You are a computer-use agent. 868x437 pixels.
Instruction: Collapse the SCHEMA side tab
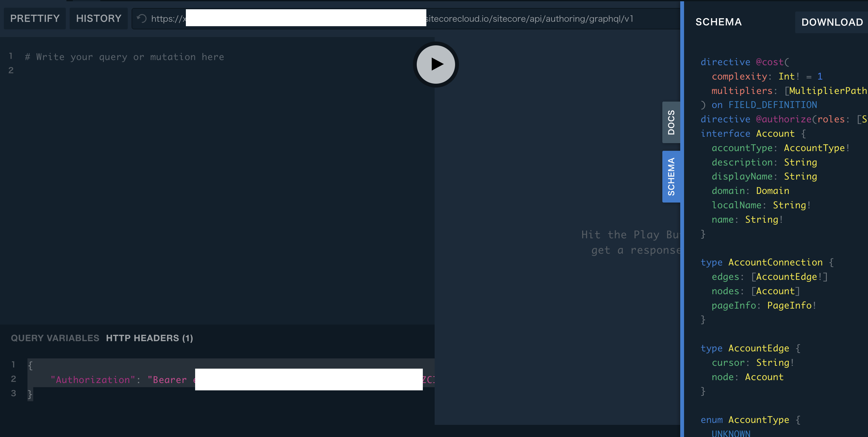pyautogui.click(x=671, y=177)
